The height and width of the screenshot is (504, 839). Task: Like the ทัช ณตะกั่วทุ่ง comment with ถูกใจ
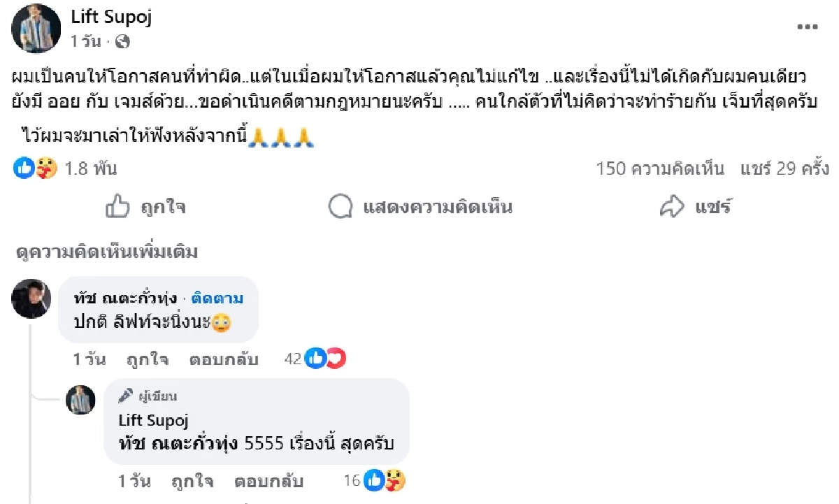coord(147,359)
